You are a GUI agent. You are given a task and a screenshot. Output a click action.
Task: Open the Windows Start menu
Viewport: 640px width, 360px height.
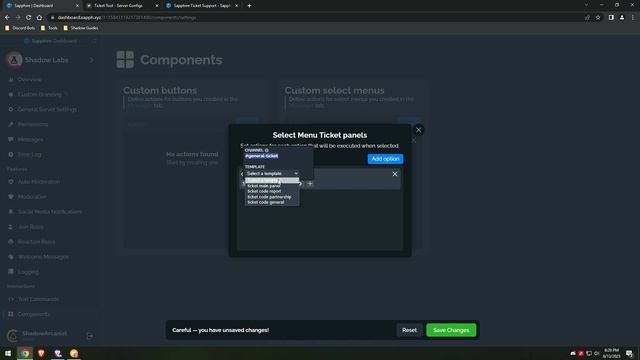pyautogui.click(x=8, y=353)
